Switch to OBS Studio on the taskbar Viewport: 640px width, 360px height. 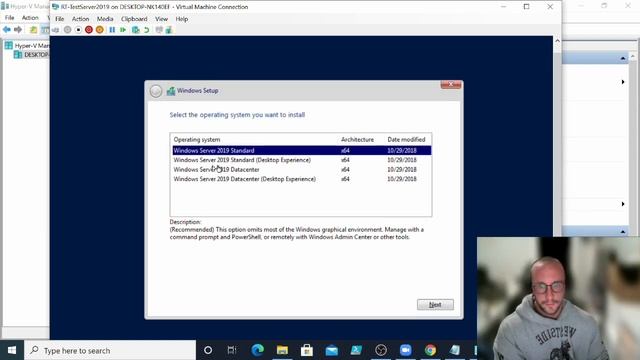tap(381, 350)
